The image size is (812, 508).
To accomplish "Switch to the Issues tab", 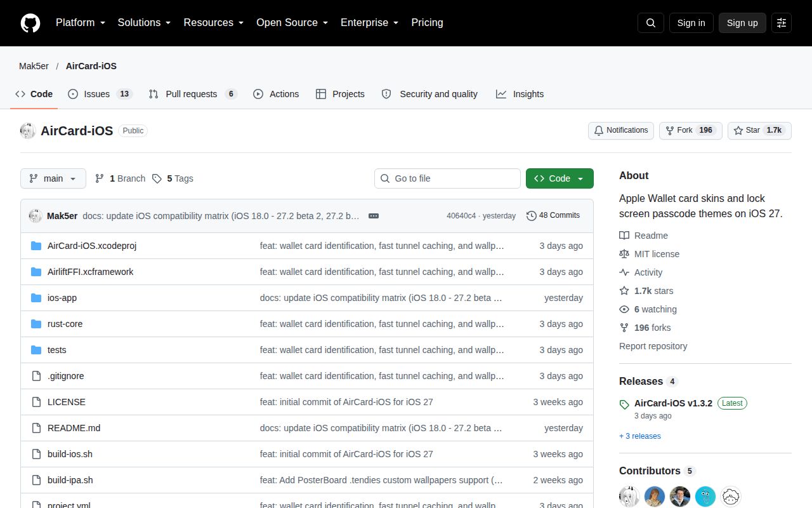I will click(100, 94).
